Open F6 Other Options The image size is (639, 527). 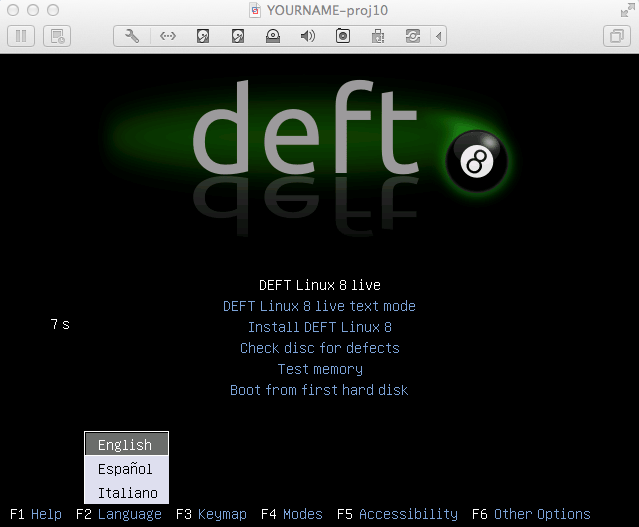(531, 514)
